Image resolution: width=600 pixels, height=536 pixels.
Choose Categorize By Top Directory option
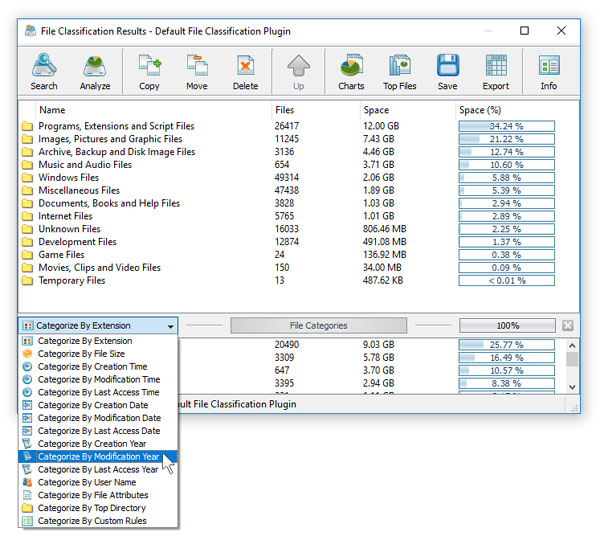click(98, 508)
